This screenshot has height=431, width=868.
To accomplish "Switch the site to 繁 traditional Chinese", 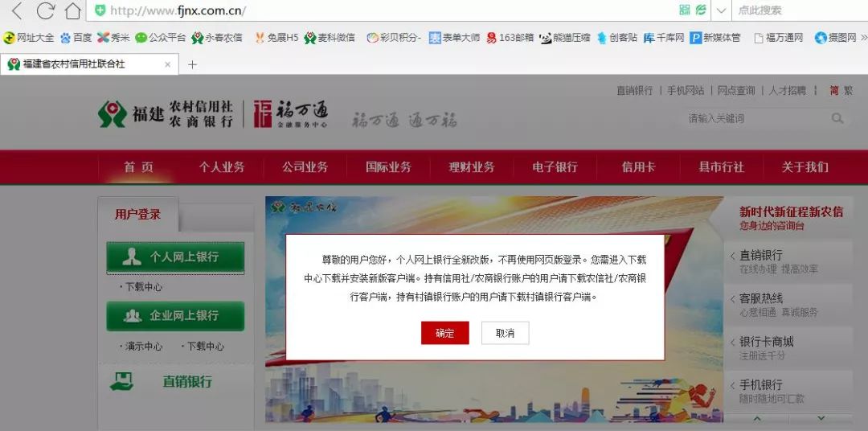I will (848, 90).
